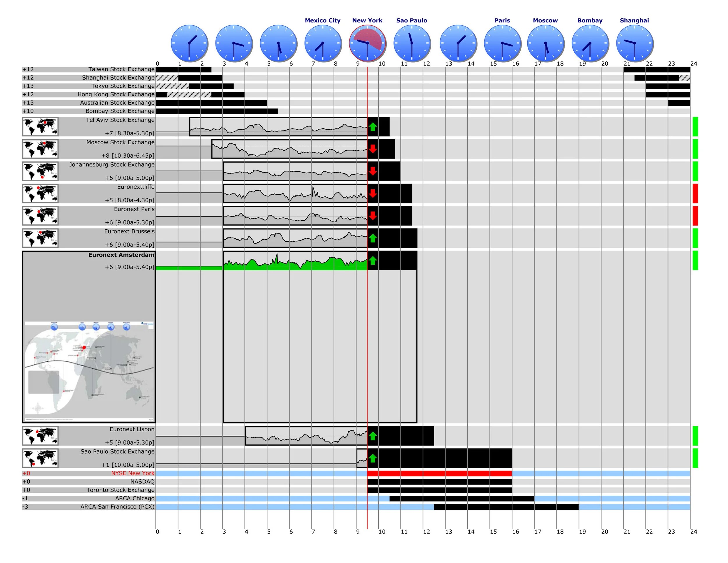Select the Tokyo Stock Exchange row label

coord(123,86)
